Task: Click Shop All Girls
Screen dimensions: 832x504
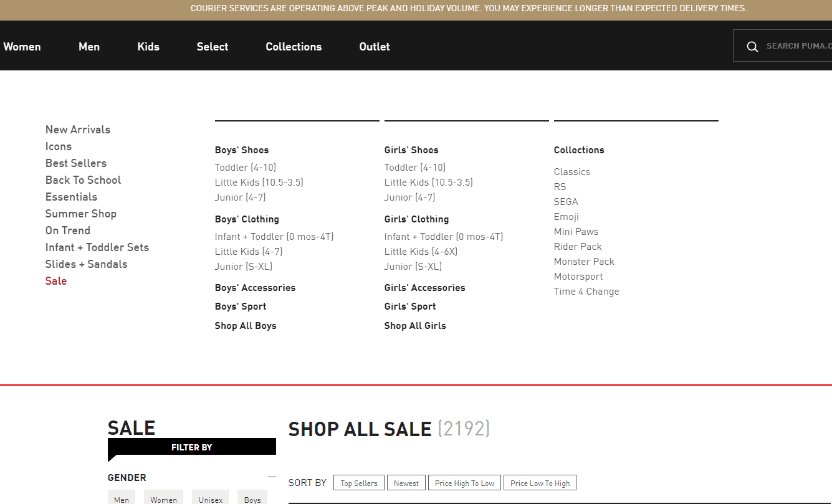Action: 415,326
